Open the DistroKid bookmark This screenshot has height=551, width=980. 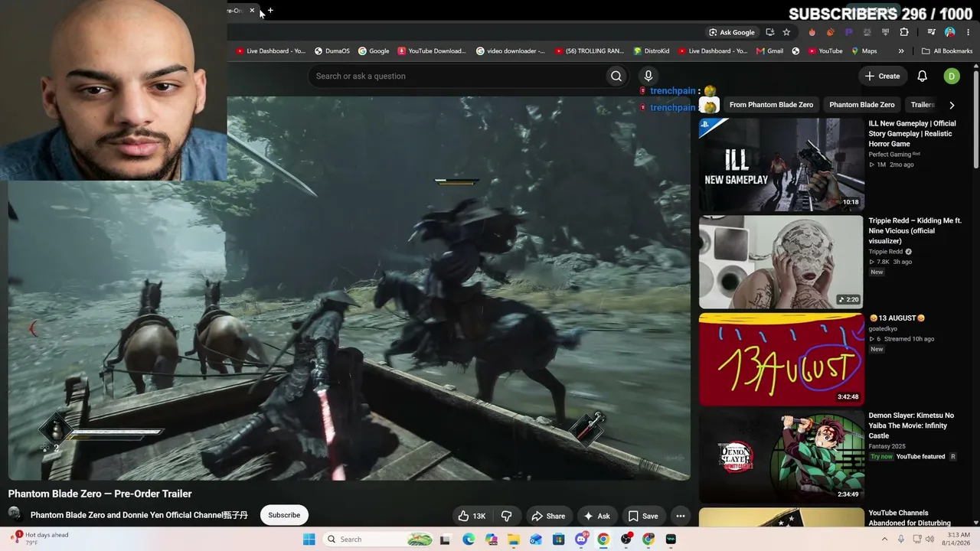pyautogui.click(x=652, y=51)
